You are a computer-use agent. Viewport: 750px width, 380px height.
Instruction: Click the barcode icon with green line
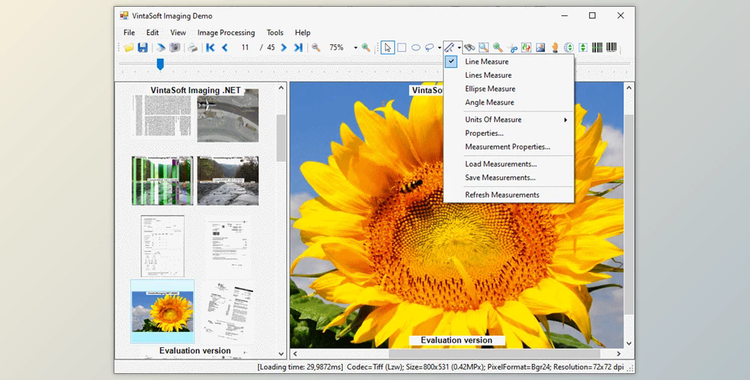point(597,47)
